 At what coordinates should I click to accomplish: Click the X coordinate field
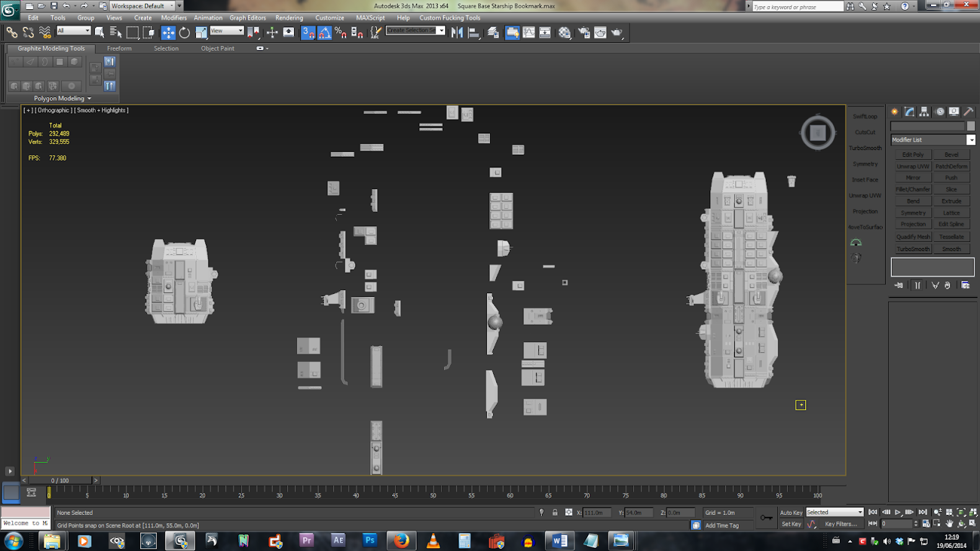tap(597, 513)
